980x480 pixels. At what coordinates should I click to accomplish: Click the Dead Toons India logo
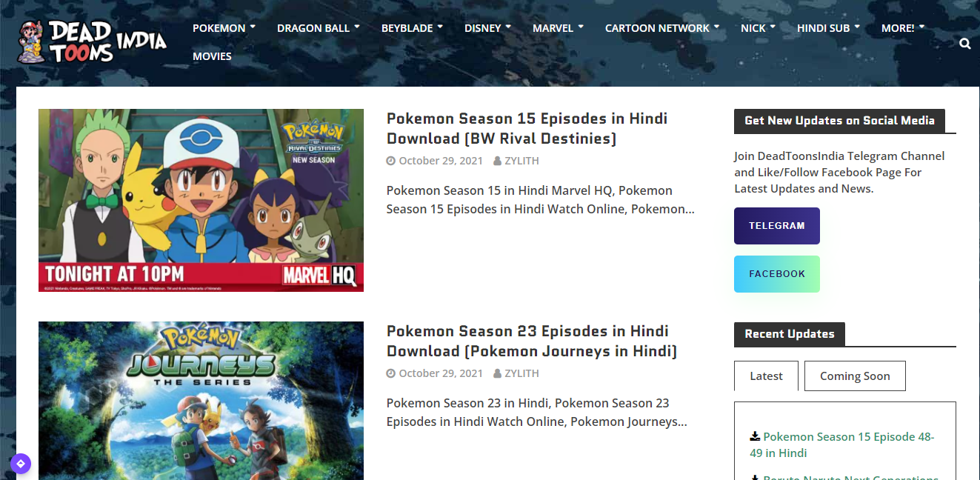pyautogui.click(x=92, y=41)
